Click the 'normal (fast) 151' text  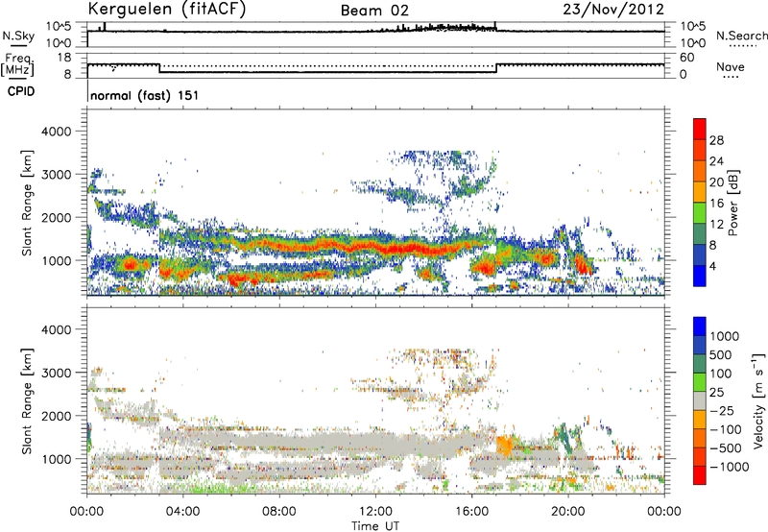click(145, 95)
